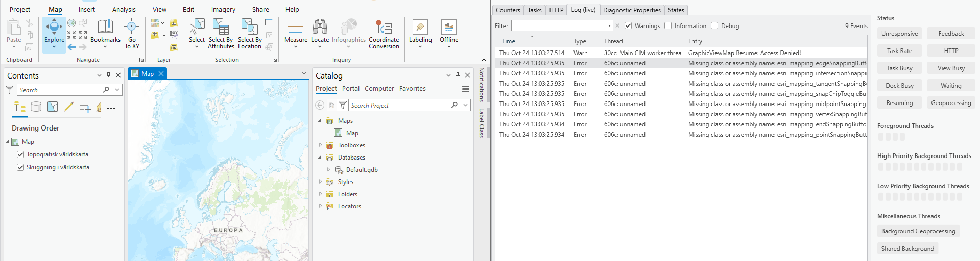
Task: Open the Labeling tool
Action: 420,28
